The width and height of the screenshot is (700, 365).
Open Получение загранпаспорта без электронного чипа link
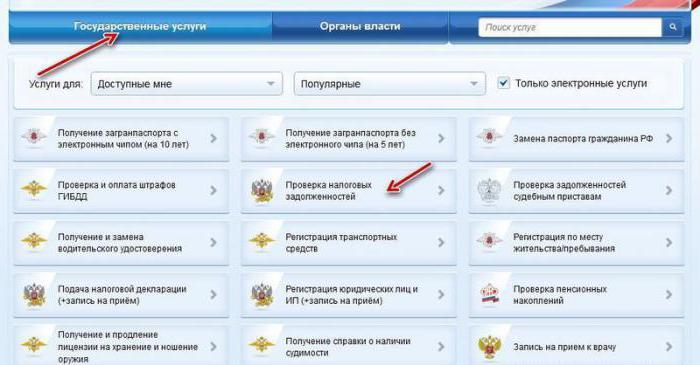(x=350, y=139)
